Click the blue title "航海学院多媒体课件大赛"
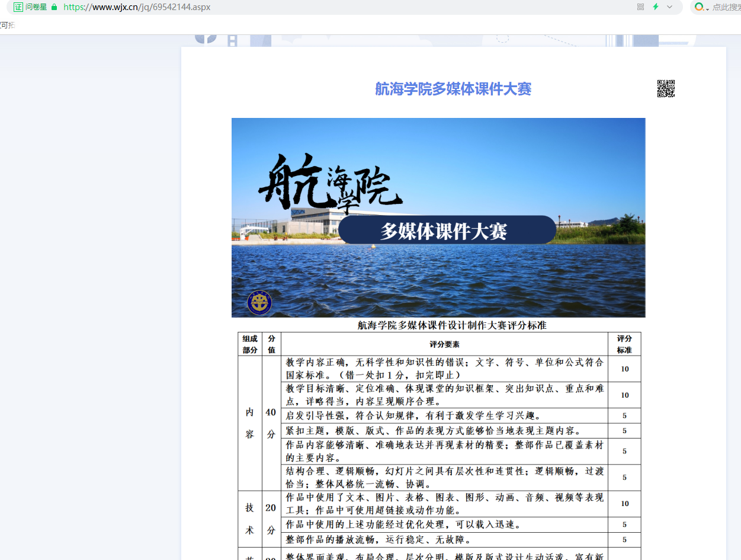 (x=453, y=89)
